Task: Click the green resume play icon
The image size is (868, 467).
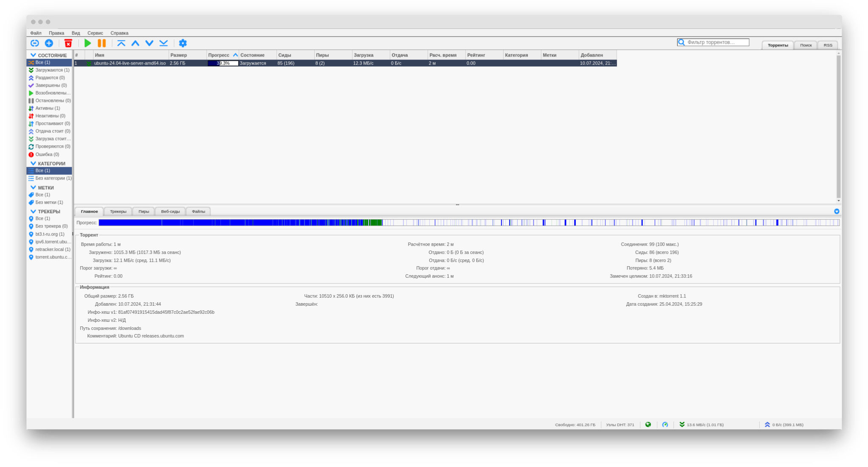Action: pyautogui.click(x=87, y=43)
